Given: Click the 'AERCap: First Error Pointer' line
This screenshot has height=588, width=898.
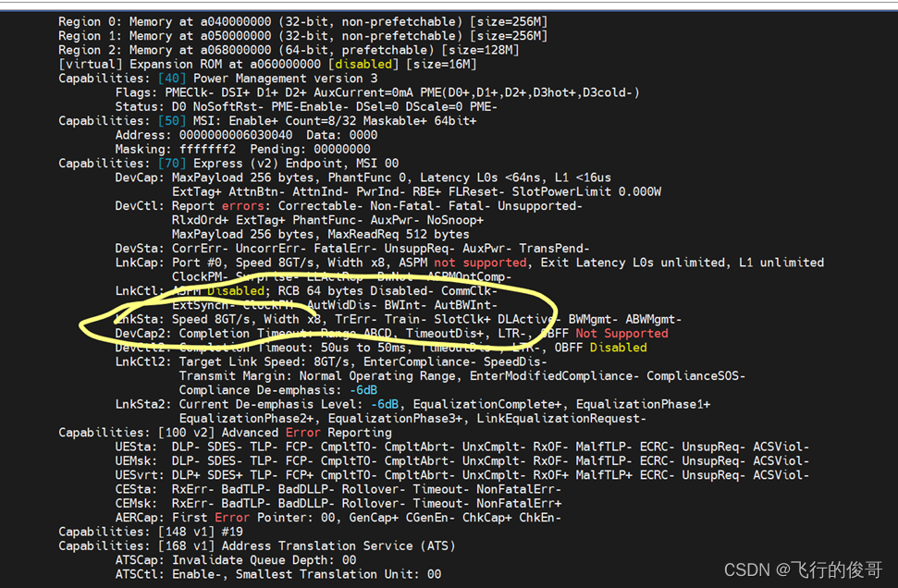Looking at the screenshot, I should pos(338,518).
